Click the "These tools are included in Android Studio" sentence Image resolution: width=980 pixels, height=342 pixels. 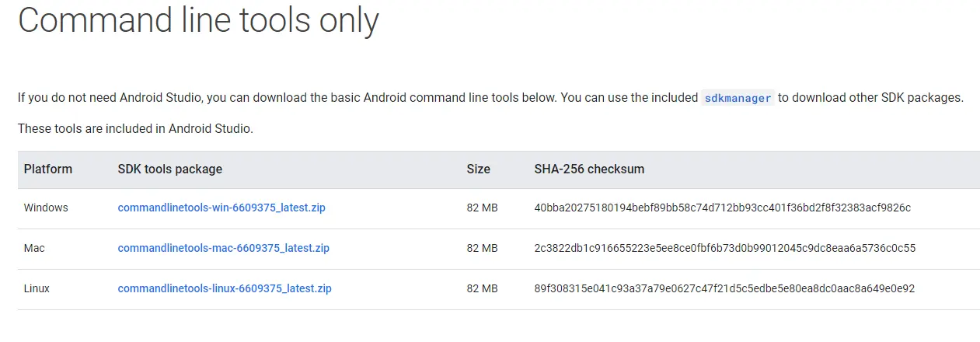click(x=135, y=129)
